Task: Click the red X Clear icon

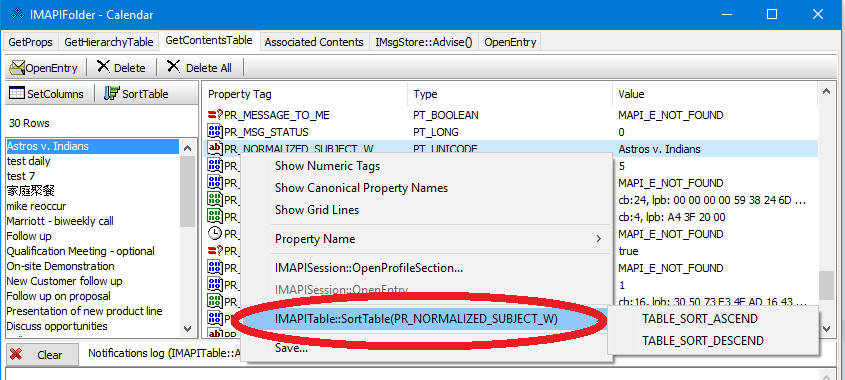Action: (x=16, y=354)
